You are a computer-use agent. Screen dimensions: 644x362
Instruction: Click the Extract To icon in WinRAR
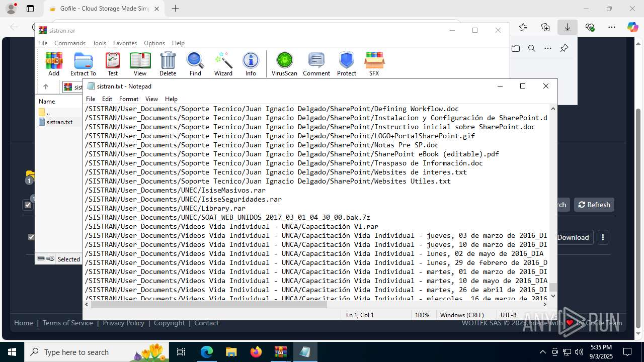click(83, 64)
